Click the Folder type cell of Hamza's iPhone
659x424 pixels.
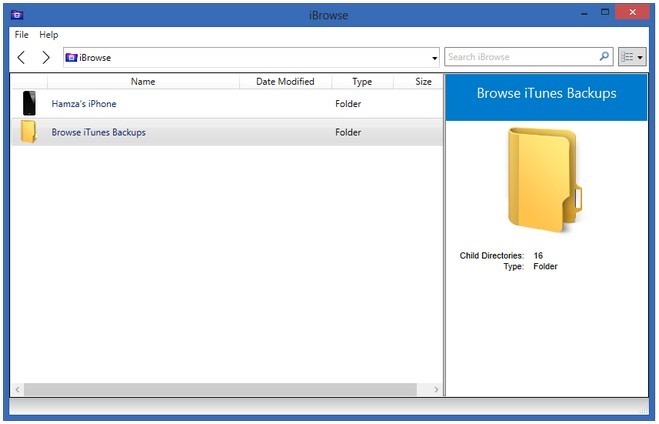[x=348, y=104]
